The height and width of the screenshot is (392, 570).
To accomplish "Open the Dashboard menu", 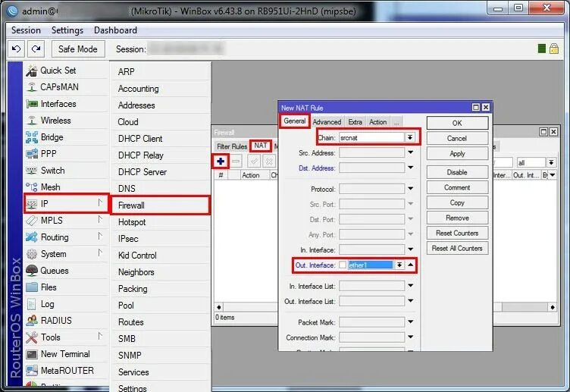I will (x=115, y=30).
